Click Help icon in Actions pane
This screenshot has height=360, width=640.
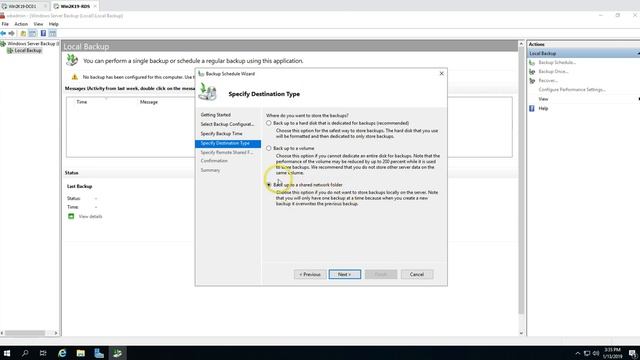(x=532, y=108)
